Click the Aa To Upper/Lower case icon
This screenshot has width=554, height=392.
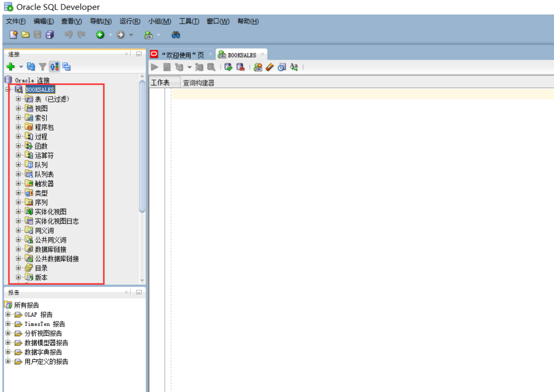pos(294,67)
